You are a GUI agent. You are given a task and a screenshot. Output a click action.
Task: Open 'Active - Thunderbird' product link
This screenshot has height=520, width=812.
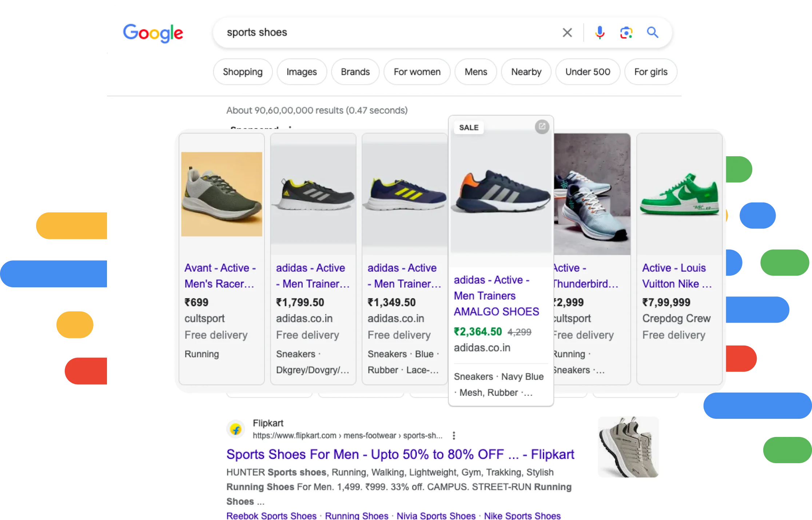[585, 276]
